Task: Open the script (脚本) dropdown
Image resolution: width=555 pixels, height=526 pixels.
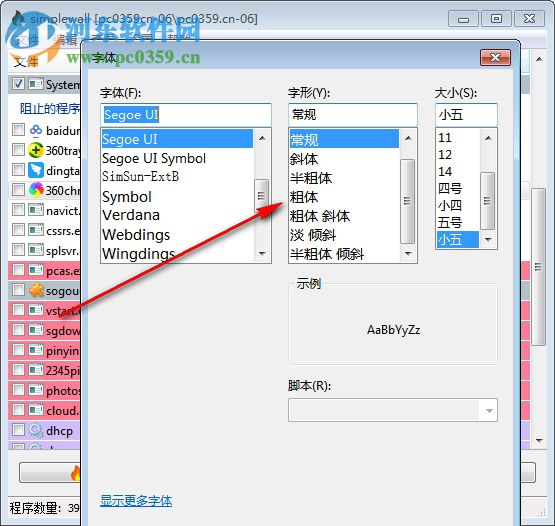Action: point(393,410)
